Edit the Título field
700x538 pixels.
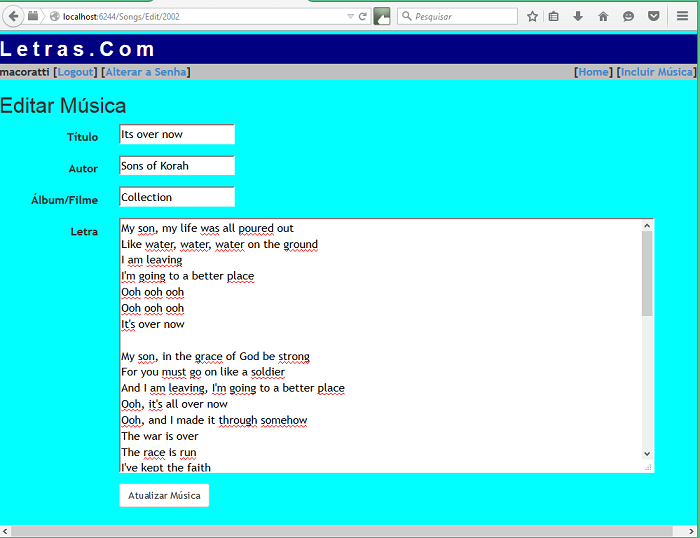[x=177, y=134]
